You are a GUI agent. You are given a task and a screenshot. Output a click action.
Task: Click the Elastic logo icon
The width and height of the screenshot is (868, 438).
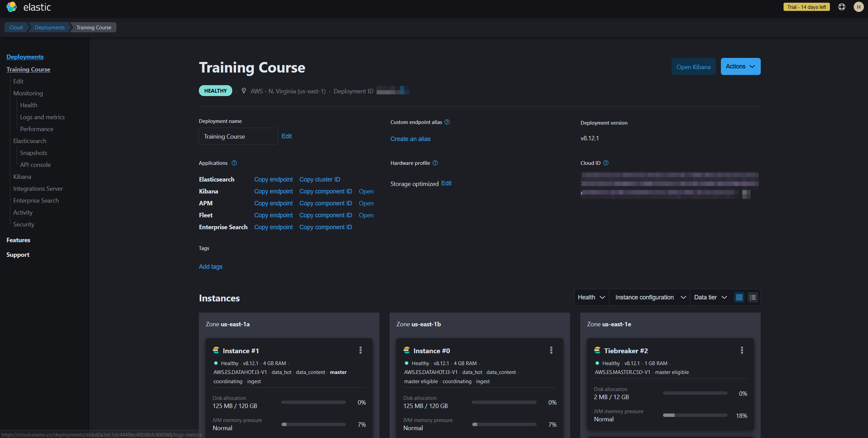pyautogui.click(x=12, y=7)
